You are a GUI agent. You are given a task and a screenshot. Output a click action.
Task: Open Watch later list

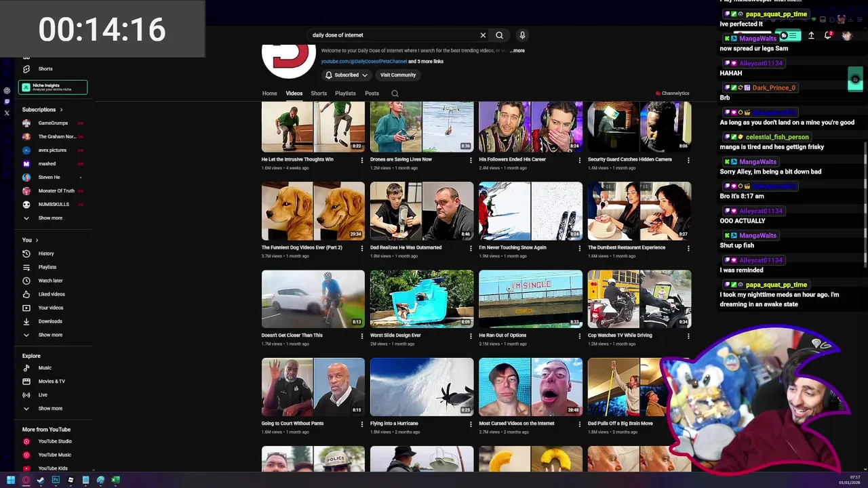click(50, 281)
